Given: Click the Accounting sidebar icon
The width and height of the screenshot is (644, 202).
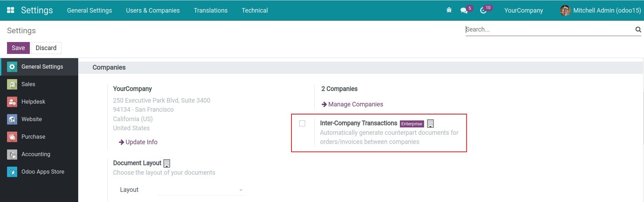Looking at the screenshot, I should [12, 154].
